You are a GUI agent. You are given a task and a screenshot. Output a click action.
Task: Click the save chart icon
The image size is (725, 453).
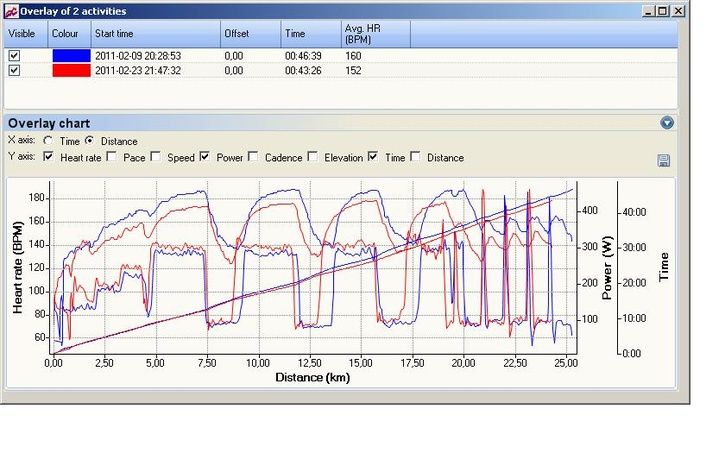pyautogui.click(x=663, y=160)
